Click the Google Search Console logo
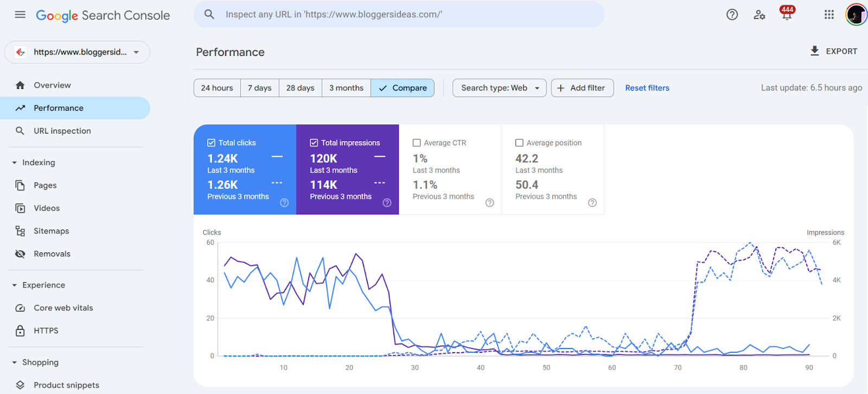This screenshot has width=868, height=394. 103,15
